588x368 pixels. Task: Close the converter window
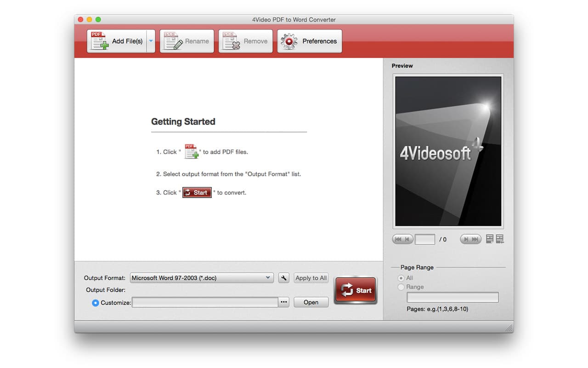80,20
